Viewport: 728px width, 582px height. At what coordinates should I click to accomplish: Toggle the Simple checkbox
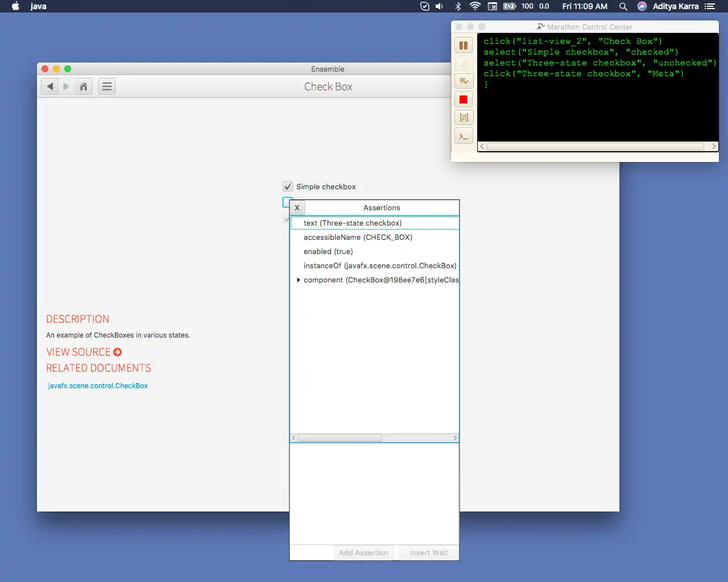pos(288,186)
